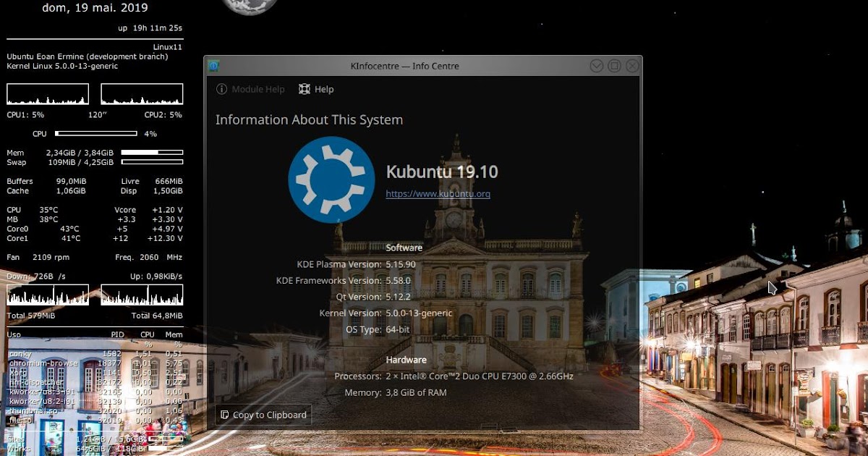
Task: Click Kernel Version value in Info Centre
Action: coord(420,313)
